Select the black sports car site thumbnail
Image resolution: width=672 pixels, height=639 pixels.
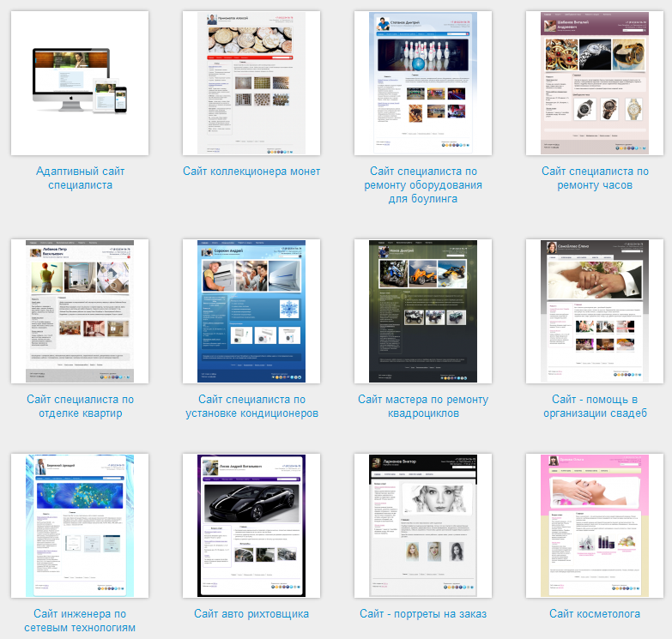(251, 525)
